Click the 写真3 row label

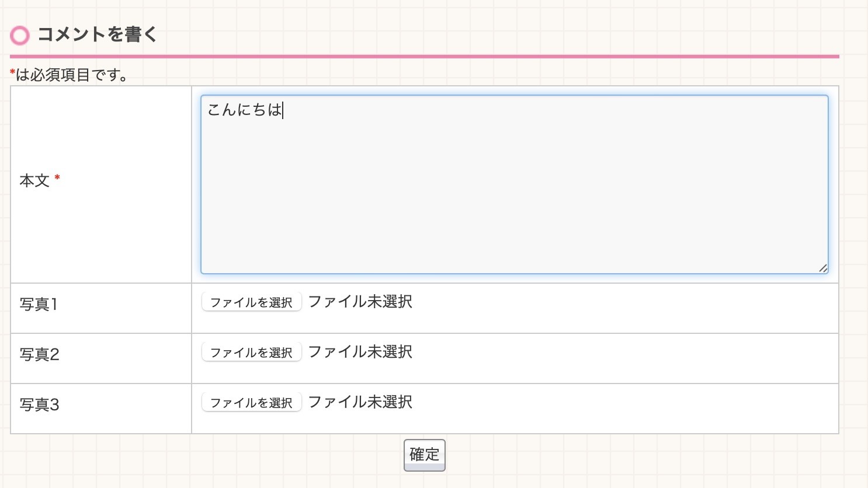pyautogui.click(x=39, y=405)
